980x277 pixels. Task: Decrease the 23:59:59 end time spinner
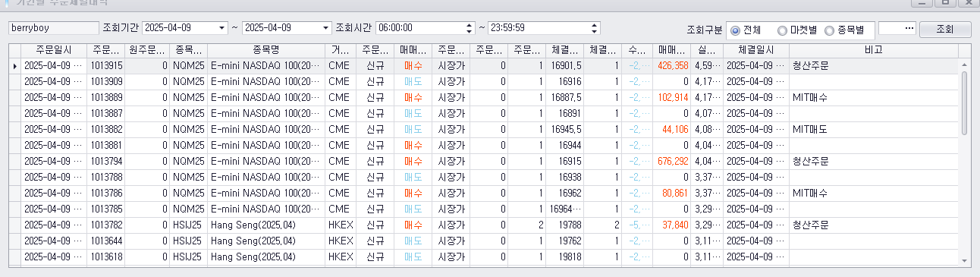pyautogui.click(x=595, y=31)
